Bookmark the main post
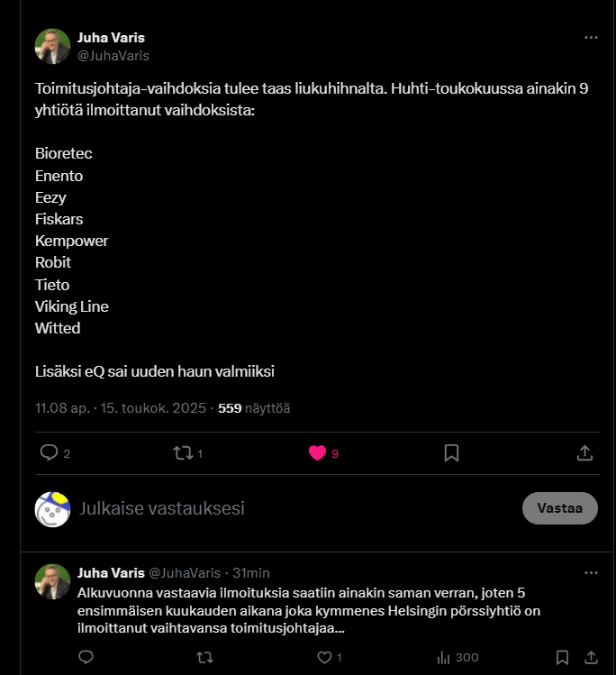This screenshot has height=675, width=616. (452, 453)
